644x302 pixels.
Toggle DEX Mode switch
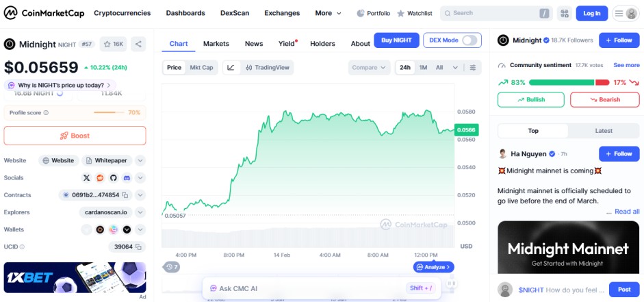(470, 40)
